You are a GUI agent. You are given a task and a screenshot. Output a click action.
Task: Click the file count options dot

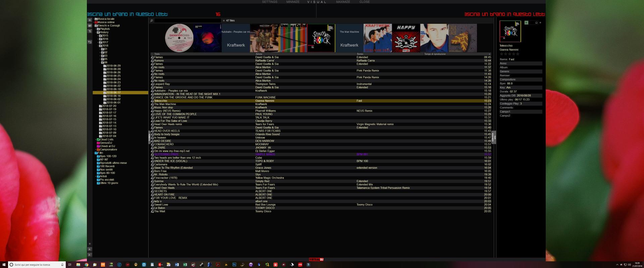[x=224, y=20]
